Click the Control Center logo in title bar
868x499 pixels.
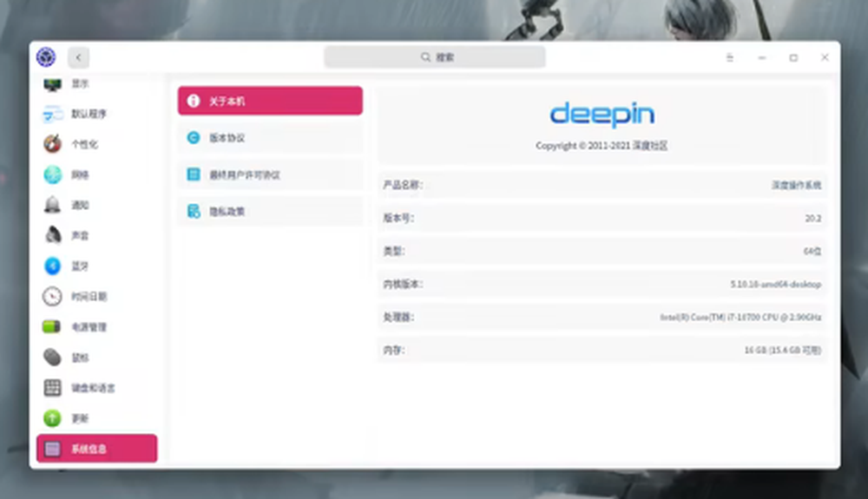[x=46, y=57]
